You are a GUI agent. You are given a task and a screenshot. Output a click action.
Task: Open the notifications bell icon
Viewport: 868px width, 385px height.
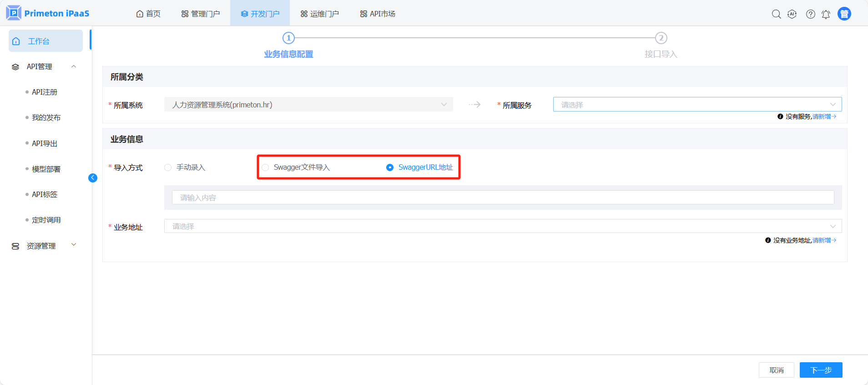(826, 14)
